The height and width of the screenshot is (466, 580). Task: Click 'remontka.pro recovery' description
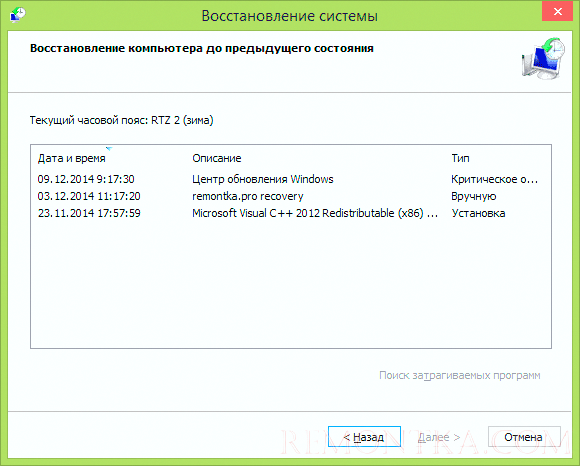[247, 196]
